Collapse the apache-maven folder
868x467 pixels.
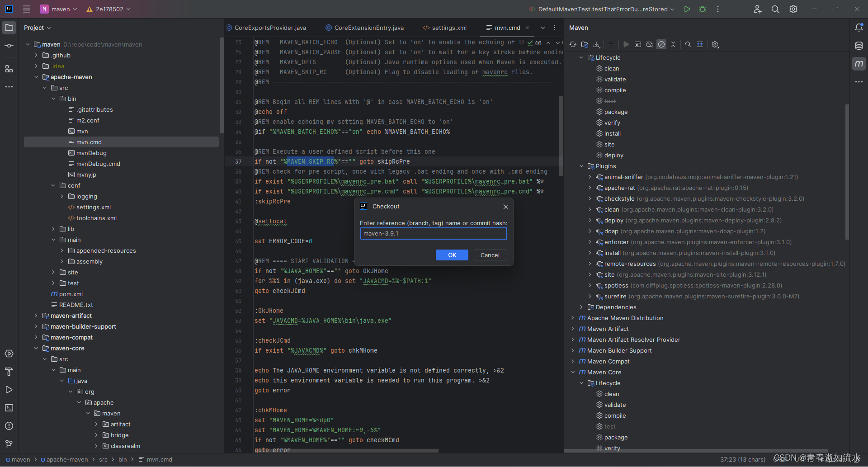pos(36,77)
